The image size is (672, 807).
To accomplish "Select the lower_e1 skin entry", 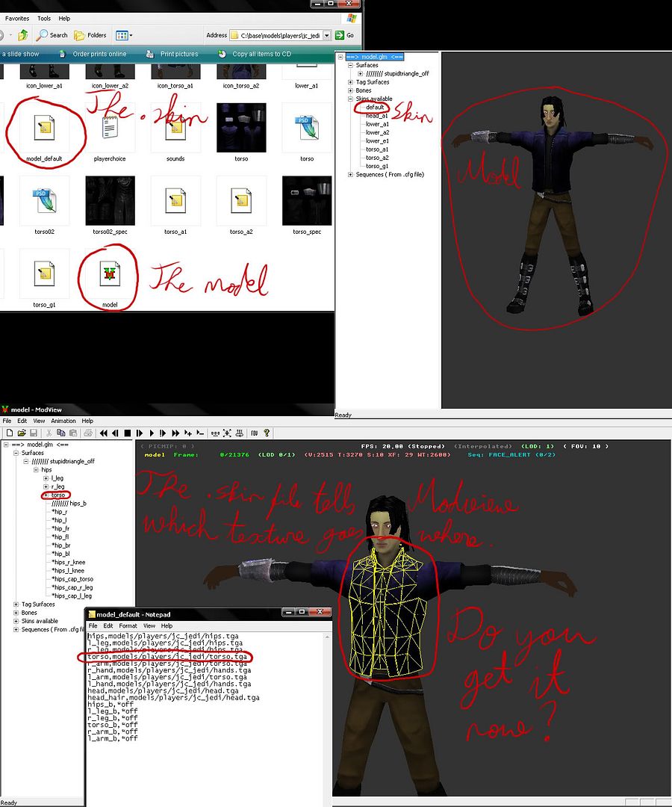I will click(377, 141).
